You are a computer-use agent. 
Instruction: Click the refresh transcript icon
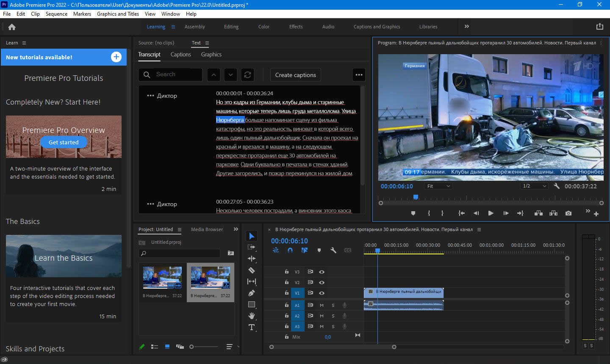(x=247, y=75)
